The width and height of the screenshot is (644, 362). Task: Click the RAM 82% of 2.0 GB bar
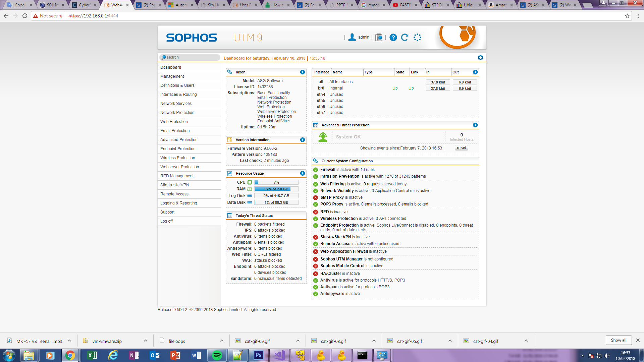[x=276, y=189]
